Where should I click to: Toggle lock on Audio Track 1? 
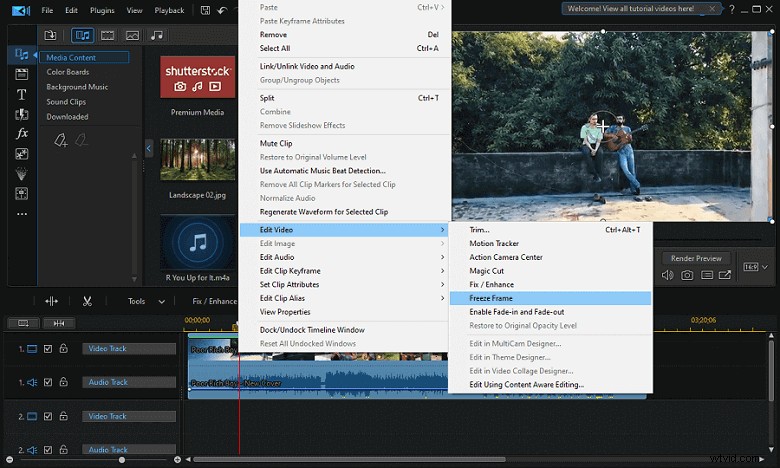tap(64, 382)
